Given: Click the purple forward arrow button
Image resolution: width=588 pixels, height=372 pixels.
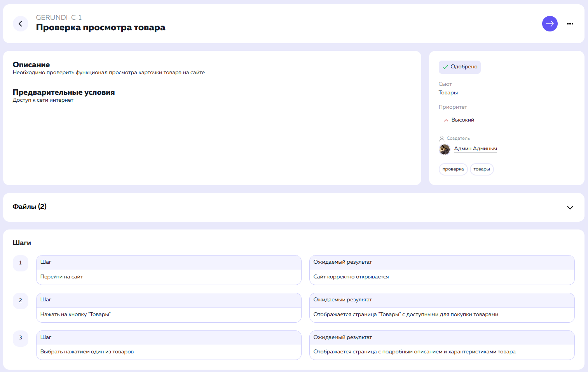Looking at the screenshot, I should click(550, 24).
